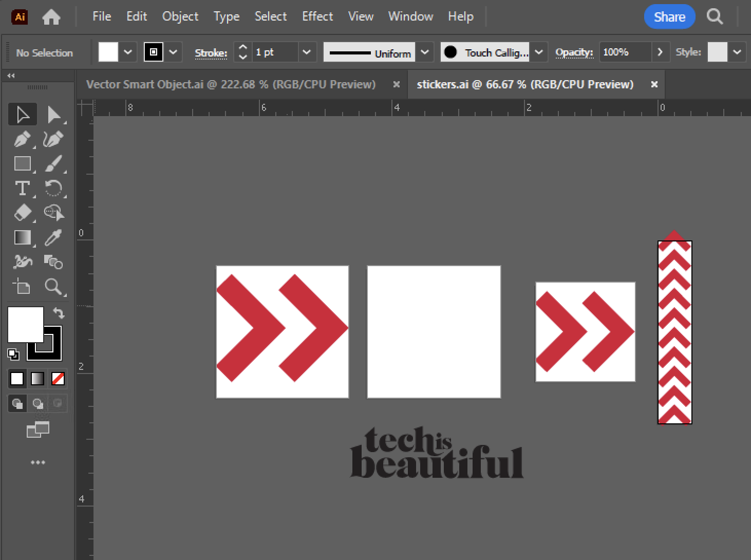Select the Paintbrush tool
Viewport: 751px width, 560px height.
coord(53,164)
